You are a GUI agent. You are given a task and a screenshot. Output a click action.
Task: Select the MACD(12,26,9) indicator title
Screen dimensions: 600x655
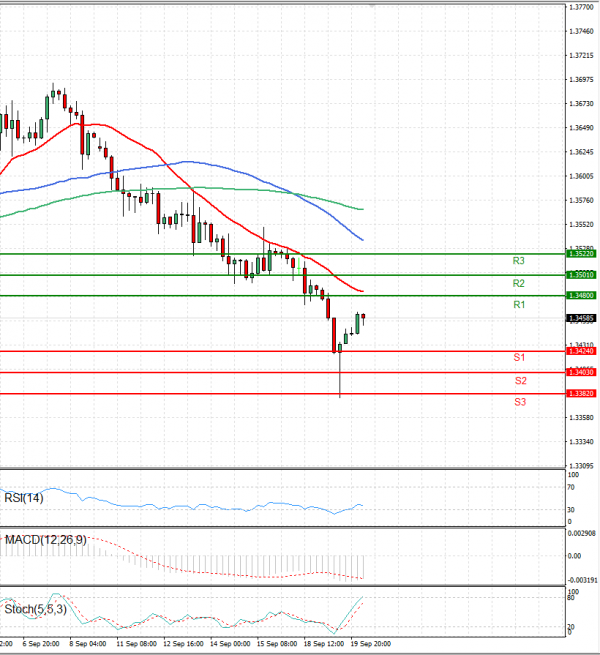(x=45, y=540)
